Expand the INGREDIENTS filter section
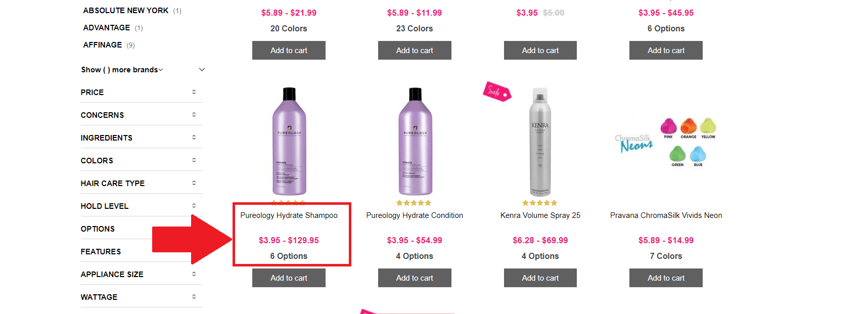Image resolution: width=868 pixels, height=314 pixels. coord(194,138)
